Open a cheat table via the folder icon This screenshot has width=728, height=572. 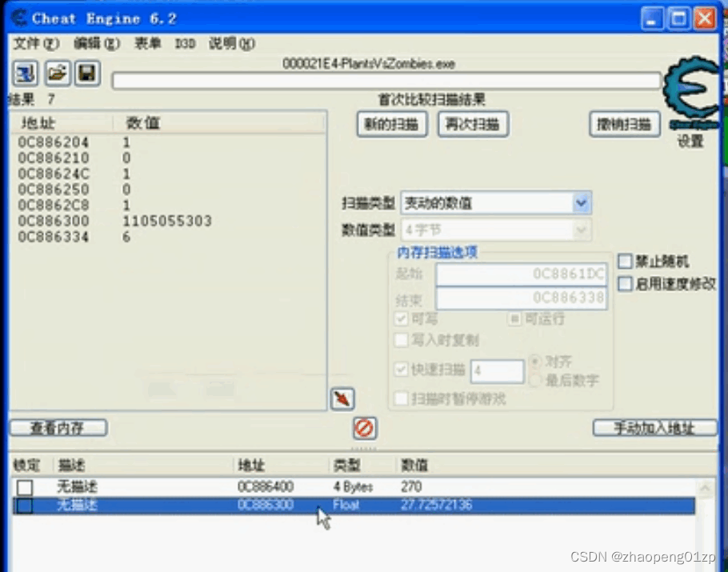coord(56,74)
